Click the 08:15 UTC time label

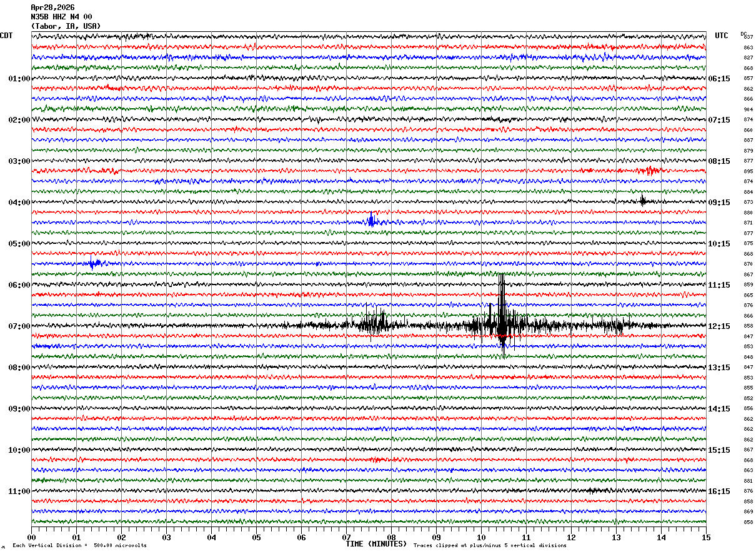pyautogui.click(x=720, y=161)
